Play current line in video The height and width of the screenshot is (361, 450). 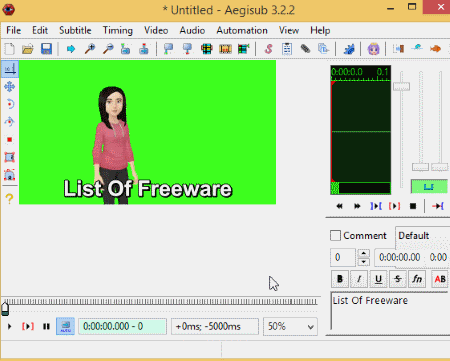[x=28, y=326]
